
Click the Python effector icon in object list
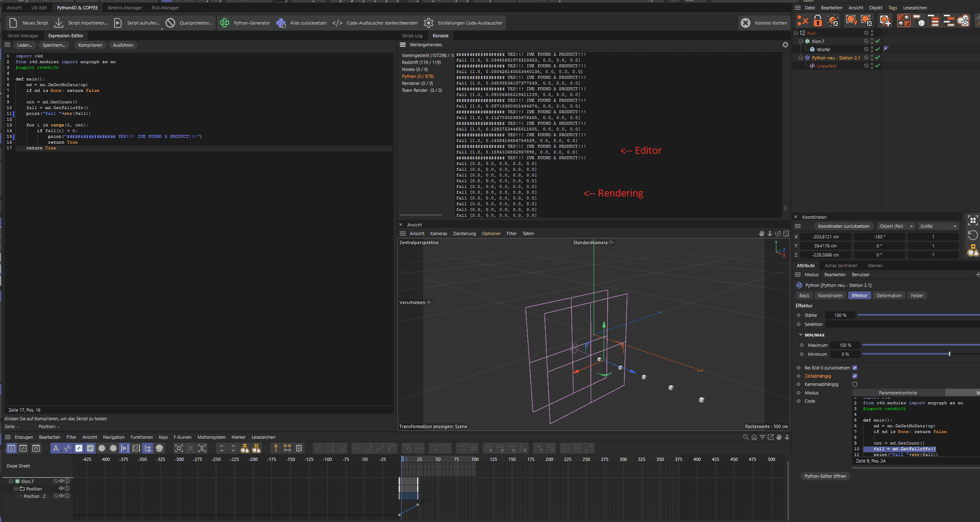point(807,58)
